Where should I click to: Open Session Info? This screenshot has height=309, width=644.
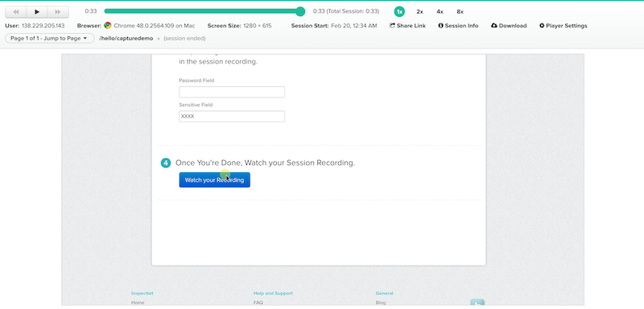click(458, 26)
